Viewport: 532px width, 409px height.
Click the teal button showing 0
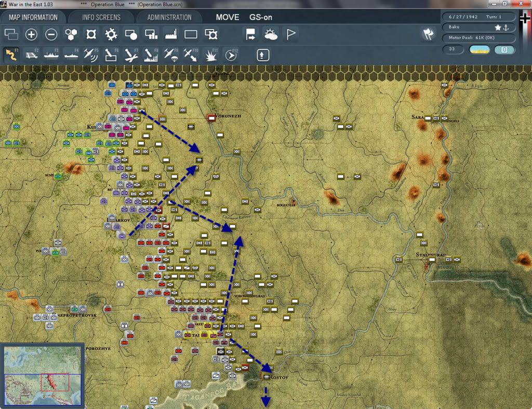(x=504, y=49)
